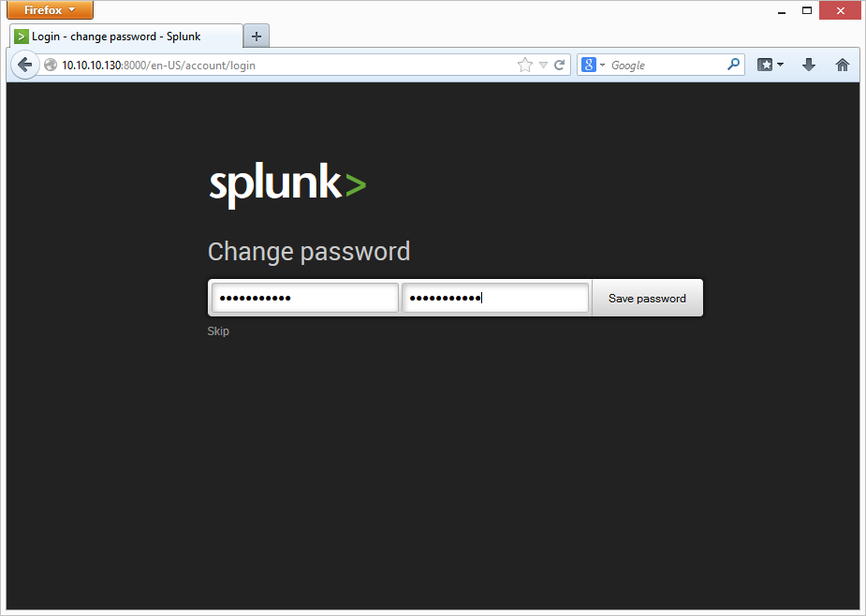Viewport: 866px width, 616px height.
Task: Go back using the back arrow
Action: (x=24, y=66)
